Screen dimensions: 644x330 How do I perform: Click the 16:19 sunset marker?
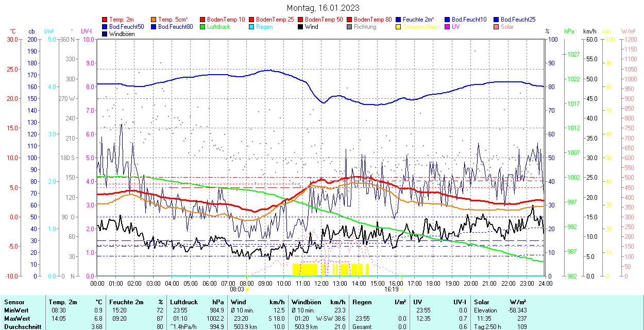pyautogui.click(x=392, y=289)
